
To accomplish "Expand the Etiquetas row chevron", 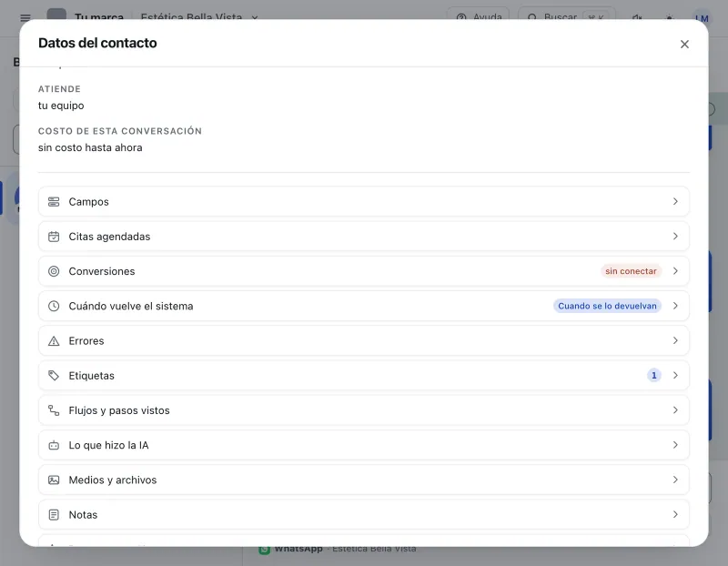I will click(675, 376).
